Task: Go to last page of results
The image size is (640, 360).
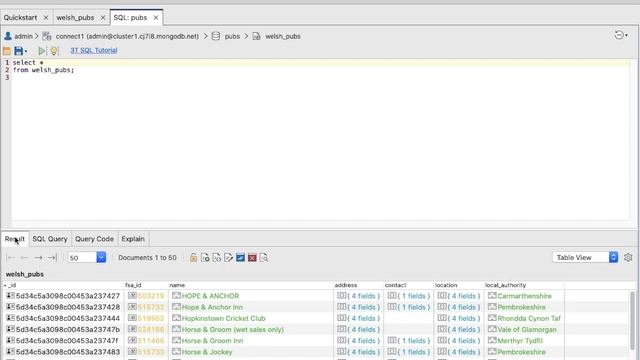Action: click(52, 258)
